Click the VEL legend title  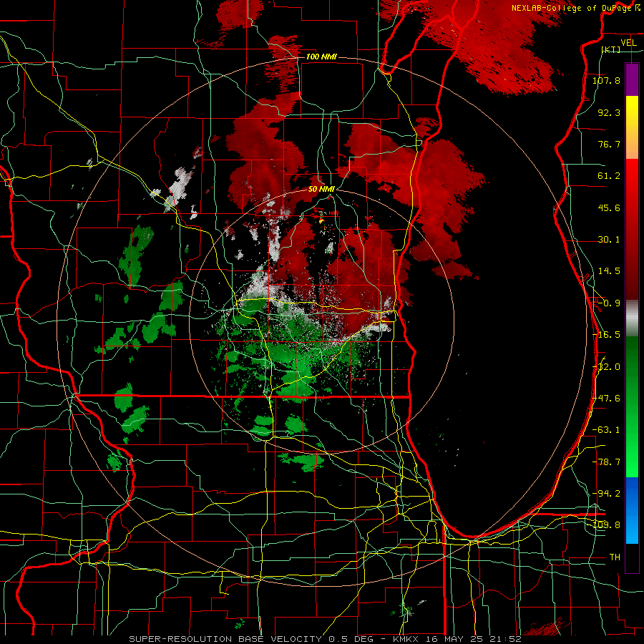(628, 43)
